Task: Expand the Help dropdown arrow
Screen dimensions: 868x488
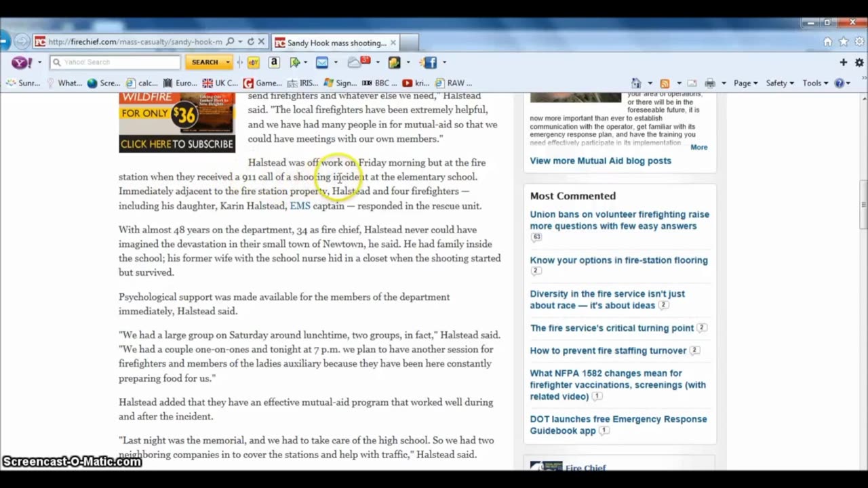Action: click(849, 83)
